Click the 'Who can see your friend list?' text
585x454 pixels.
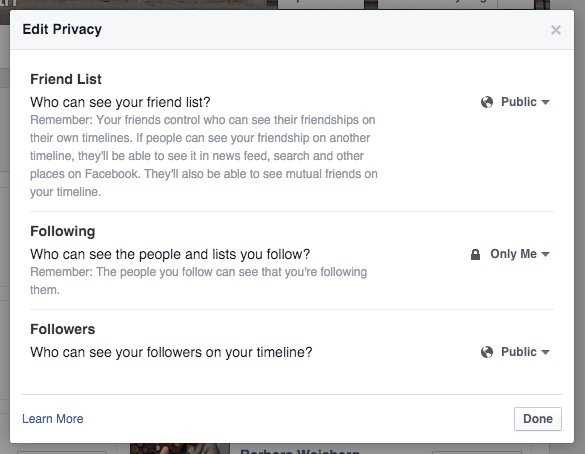120,102
